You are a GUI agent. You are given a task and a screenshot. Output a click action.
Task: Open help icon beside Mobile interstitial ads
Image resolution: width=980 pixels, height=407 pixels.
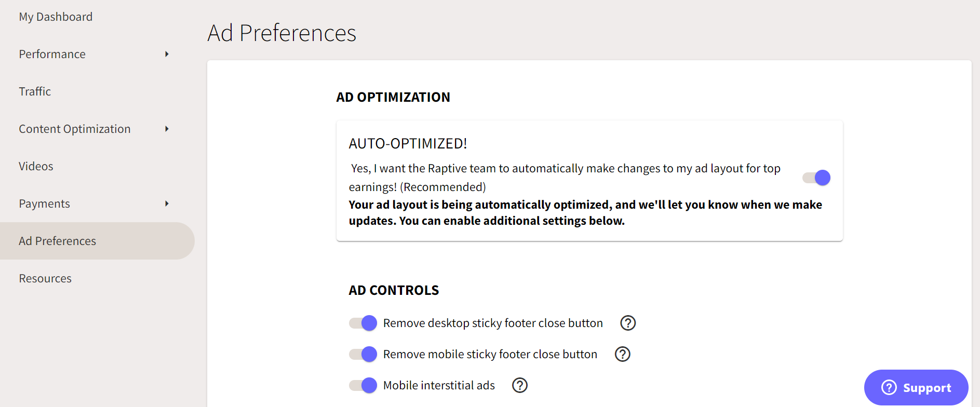click(520, 385)
